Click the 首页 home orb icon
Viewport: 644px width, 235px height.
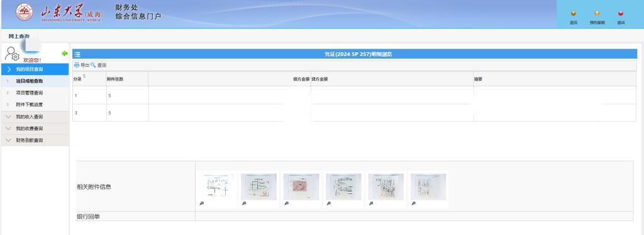pos(574,14)
